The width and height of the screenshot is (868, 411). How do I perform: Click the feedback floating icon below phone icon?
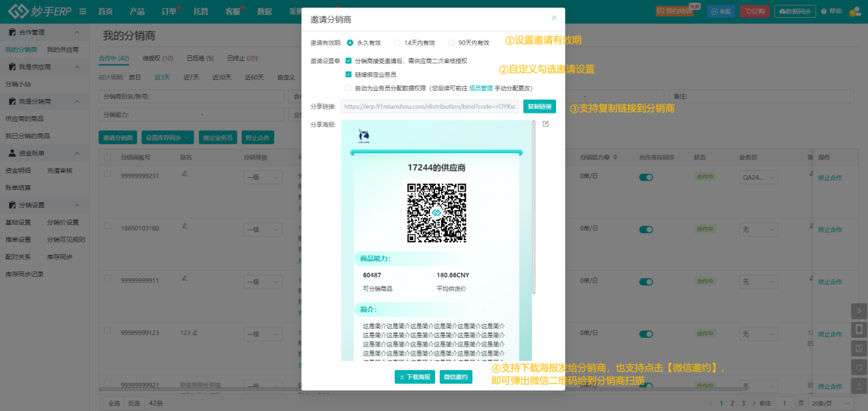coord(859,348)
